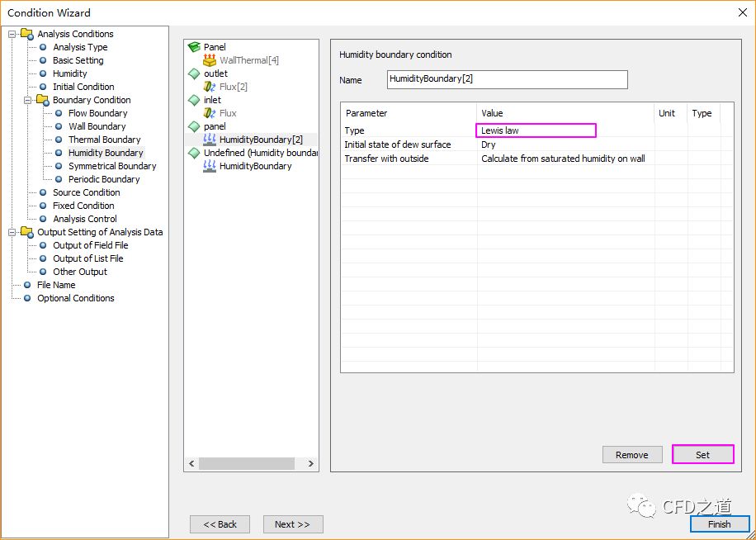Click the WallThermal[4] flame icon
This screenshot has height=540, width=756.
210,60
